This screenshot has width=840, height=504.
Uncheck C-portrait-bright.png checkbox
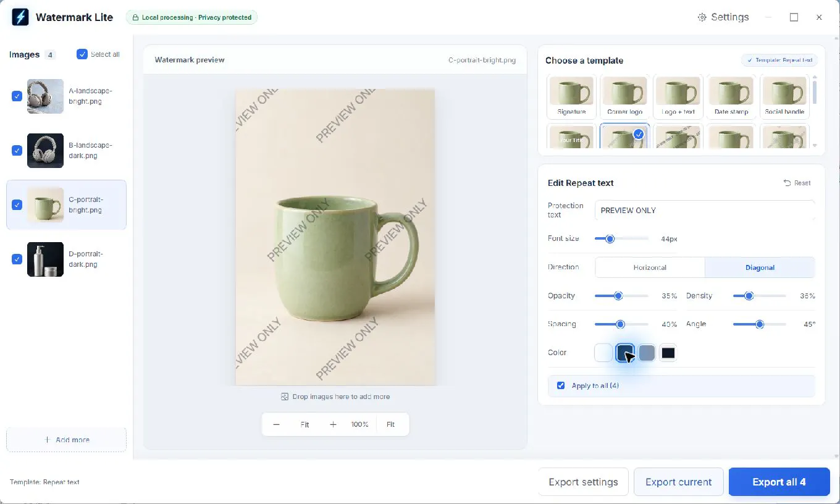pos(17,205)
